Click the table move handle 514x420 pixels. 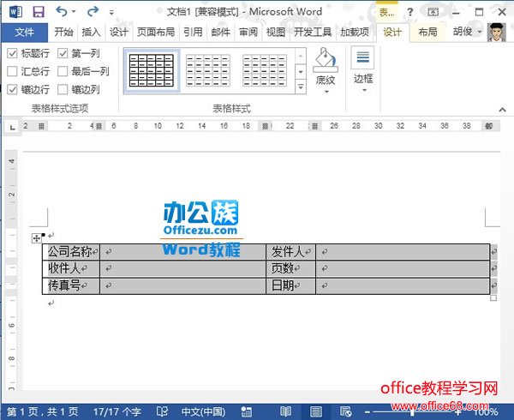click(36, 238)
